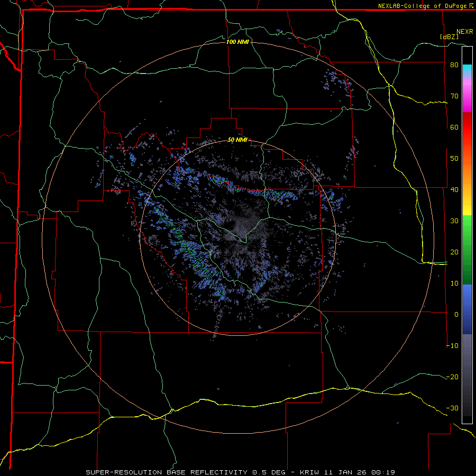
Task: Click the 100 NMI range ring label
Action: [237, 42]
